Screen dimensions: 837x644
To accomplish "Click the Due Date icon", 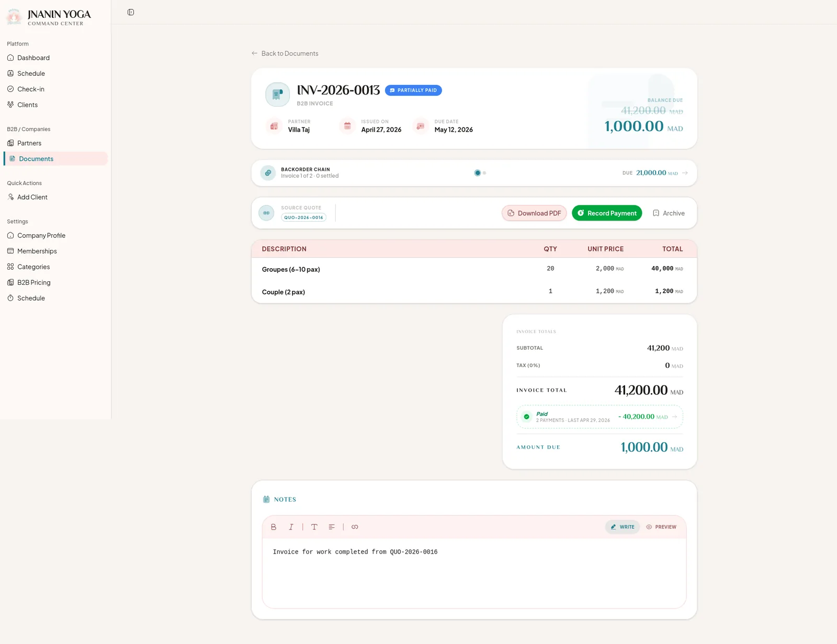I will pos(420,126).
